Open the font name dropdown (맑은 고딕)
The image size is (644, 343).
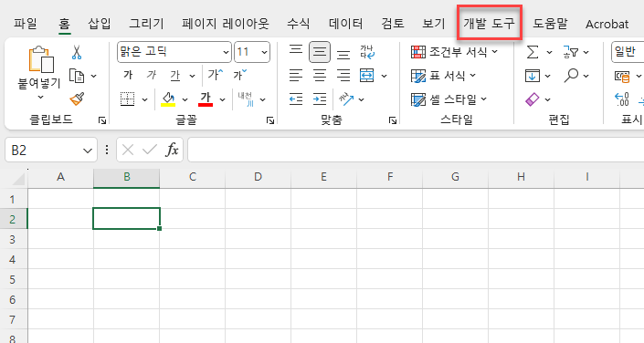(226, 52)
